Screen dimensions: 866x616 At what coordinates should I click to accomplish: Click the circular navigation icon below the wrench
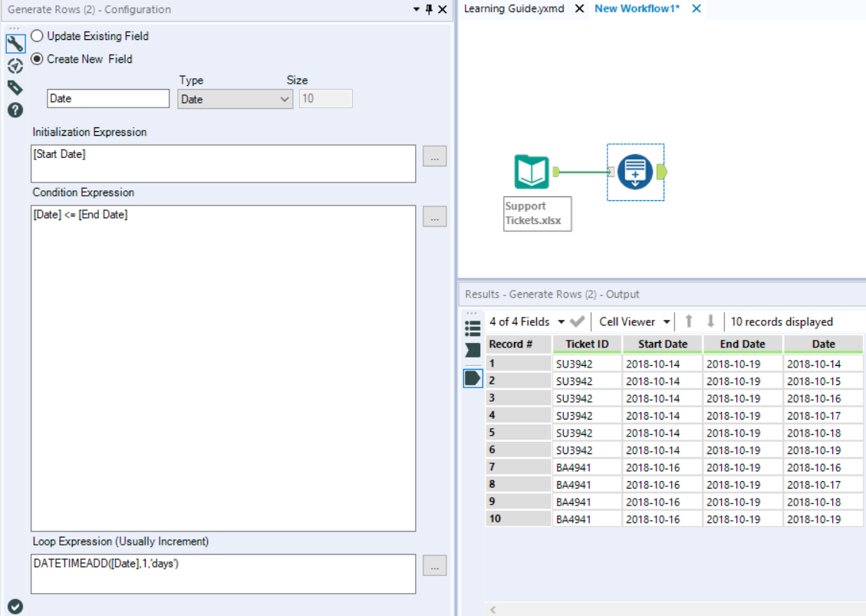click(x=15, y=66)
